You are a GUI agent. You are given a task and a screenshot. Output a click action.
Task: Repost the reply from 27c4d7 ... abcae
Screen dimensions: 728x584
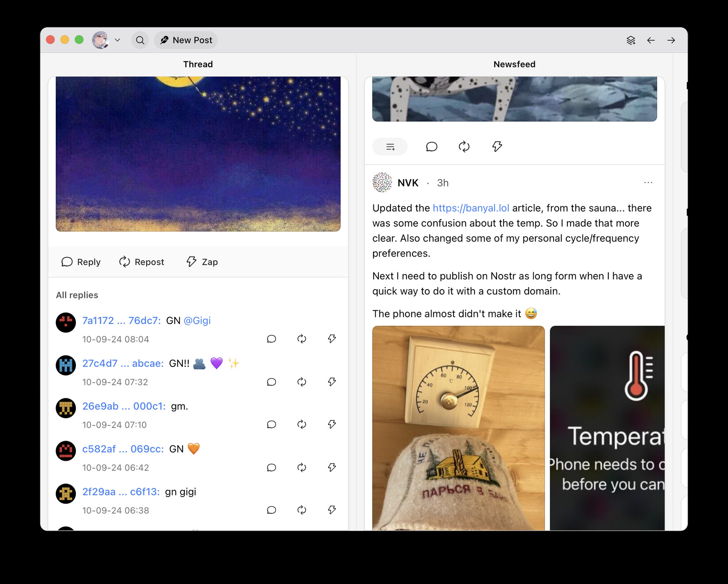point(301,382)
